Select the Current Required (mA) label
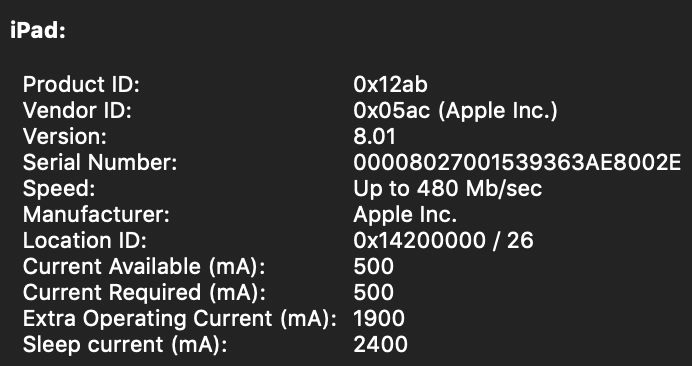Image resolution: width=692 pixels, height=366 pixels. point(144,293)
